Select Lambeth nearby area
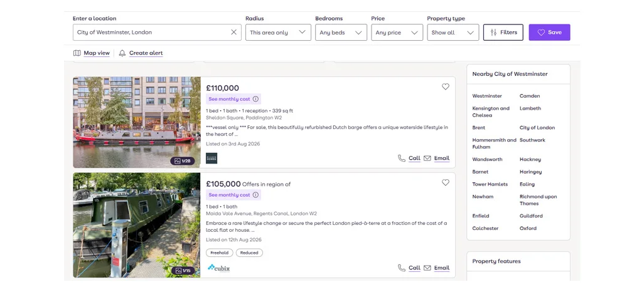Viewport: 644px width, 292px height. click(530, 108)
